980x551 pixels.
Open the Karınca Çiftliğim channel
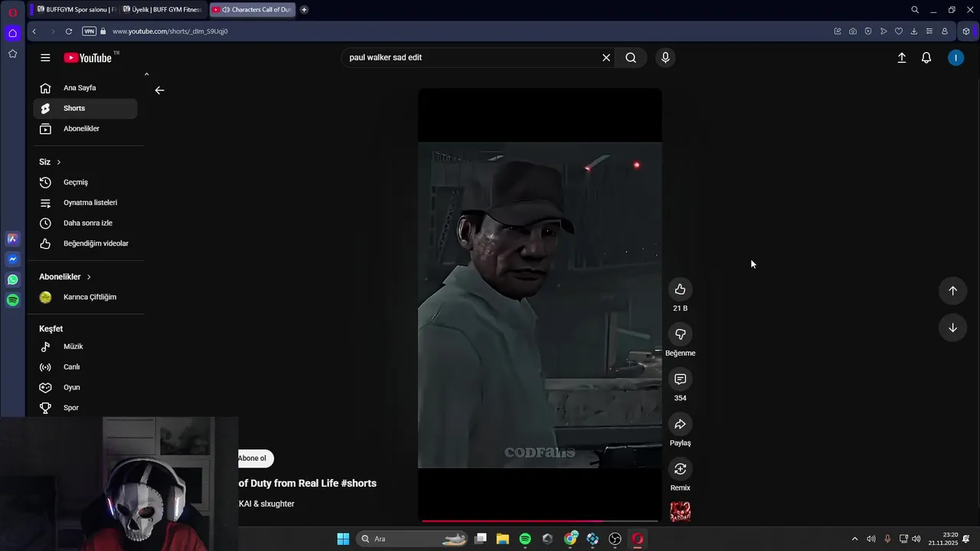[x=86, y=297]
